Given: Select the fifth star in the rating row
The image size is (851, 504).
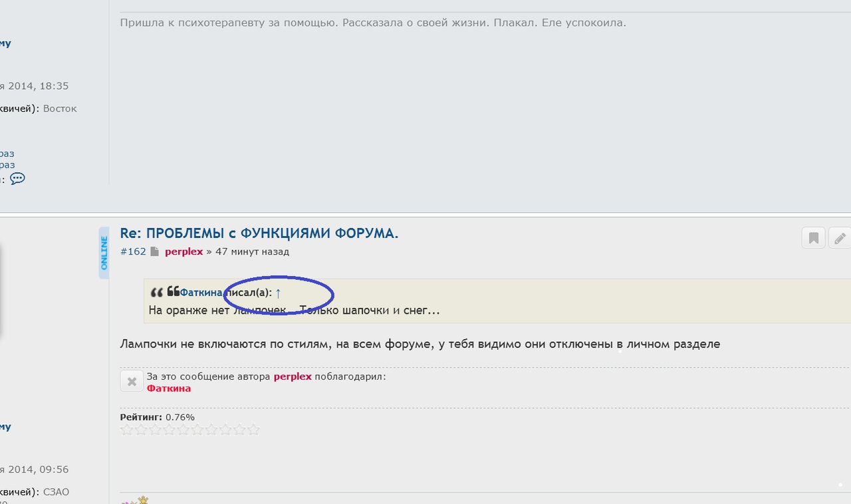Looking at the screenshot, I should pos(183,430).
